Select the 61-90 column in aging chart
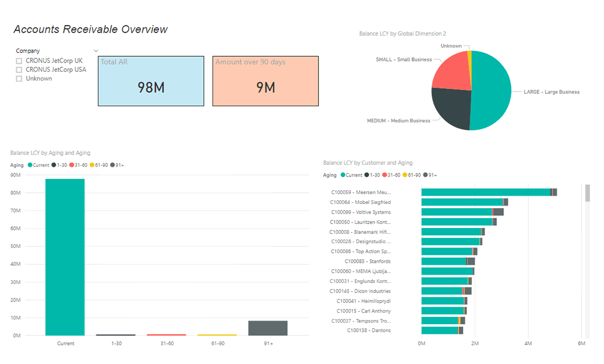Image resolution: width=604 pixels, height=364 pixels. tap(217, 335)
